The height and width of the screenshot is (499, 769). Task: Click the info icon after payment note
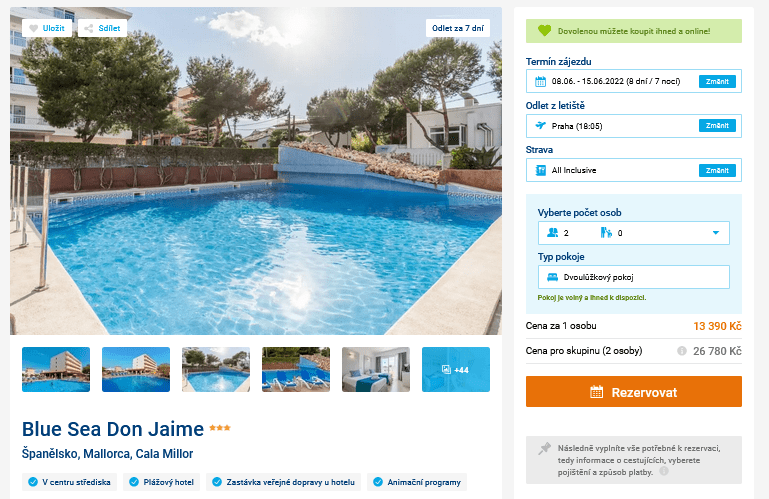click(664, 471)
